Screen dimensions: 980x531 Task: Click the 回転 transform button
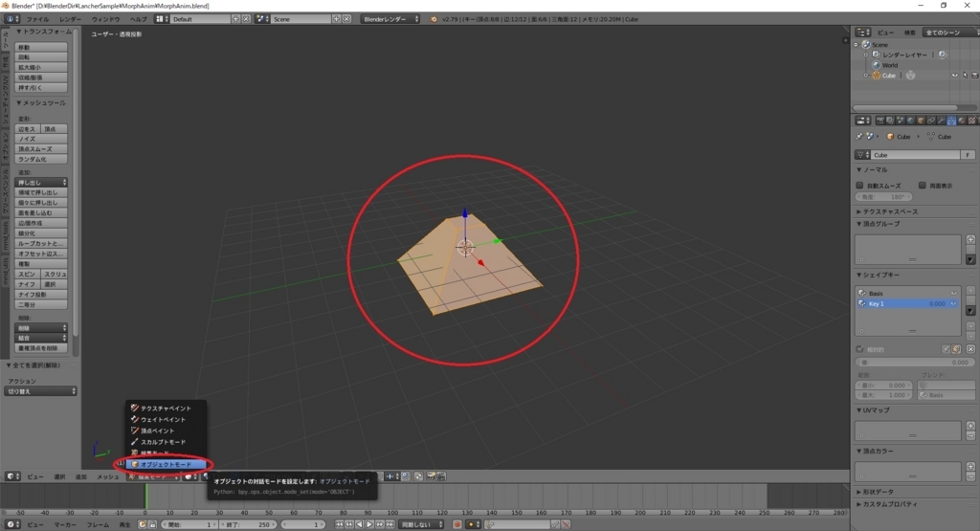point(40,56)
